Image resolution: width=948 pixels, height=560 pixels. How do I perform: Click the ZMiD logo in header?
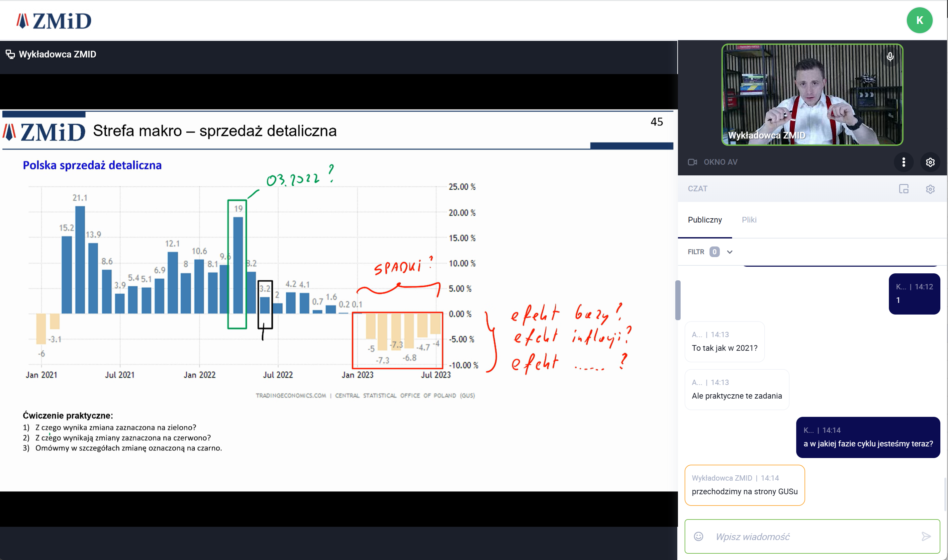[53, 20]
